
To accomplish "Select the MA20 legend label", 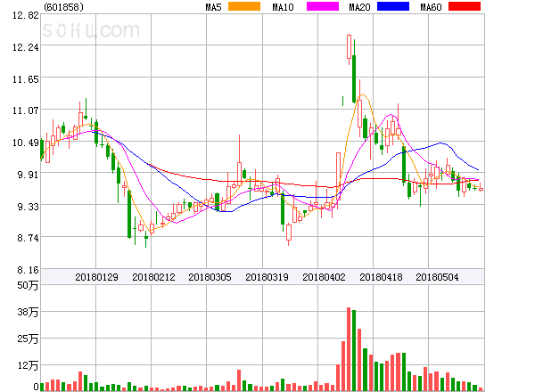I will coord(359,7).
